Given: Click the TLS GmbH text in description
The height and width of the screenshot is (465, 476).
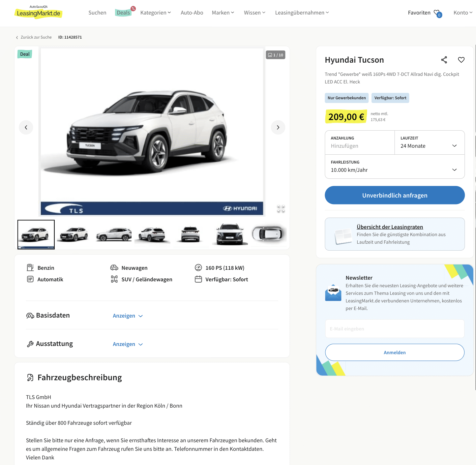Looking at the screenshot, I should pyautogui.click(x=39, y=397).
